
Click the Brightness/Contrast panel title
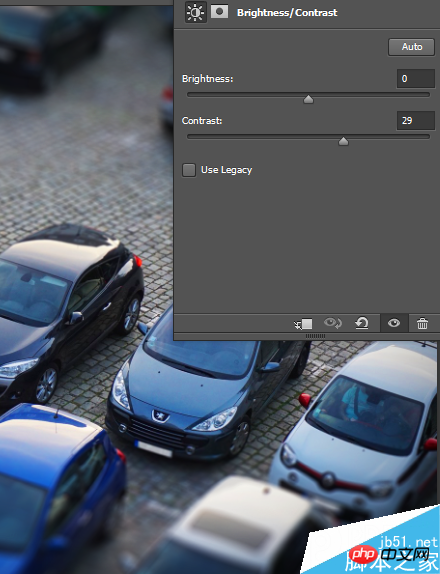(x=287, y=12)
